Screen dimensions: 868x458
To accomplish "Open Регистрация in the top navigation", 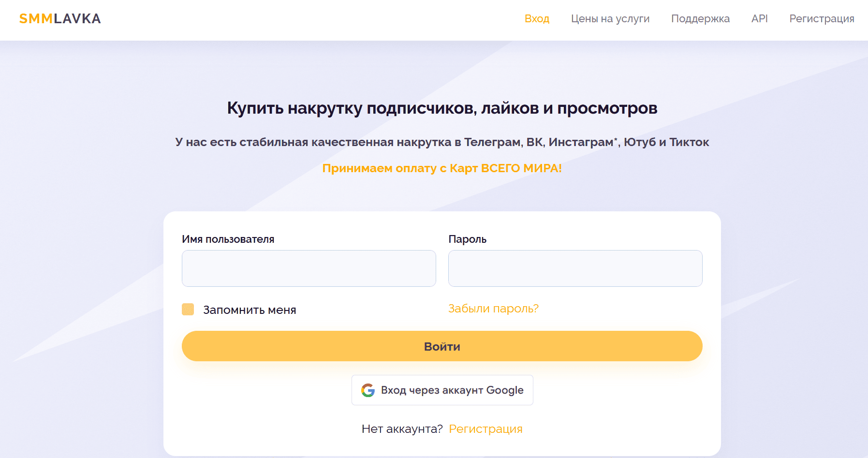I will click(x=822, y=19).
